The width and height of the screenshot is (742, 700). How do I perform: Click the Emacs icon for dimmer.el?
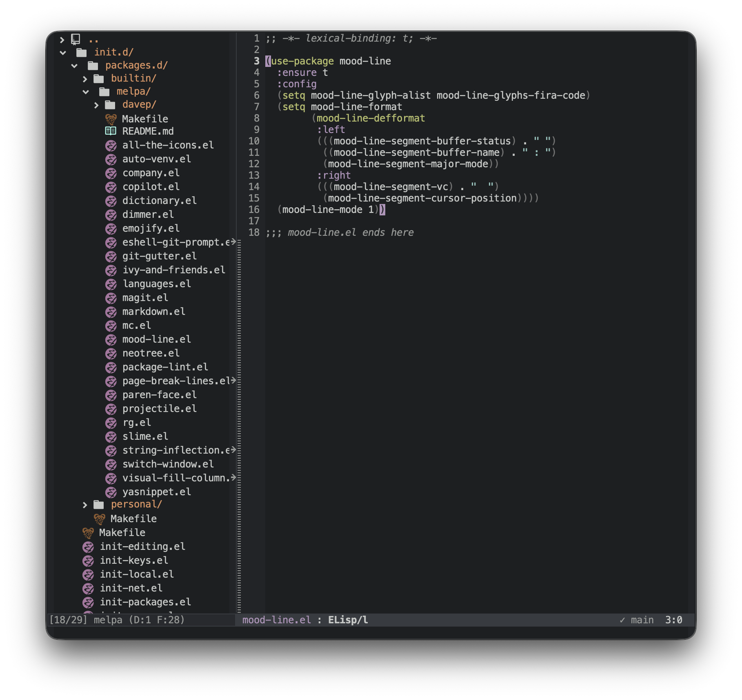pyautogui.click(x=111, y=215)
